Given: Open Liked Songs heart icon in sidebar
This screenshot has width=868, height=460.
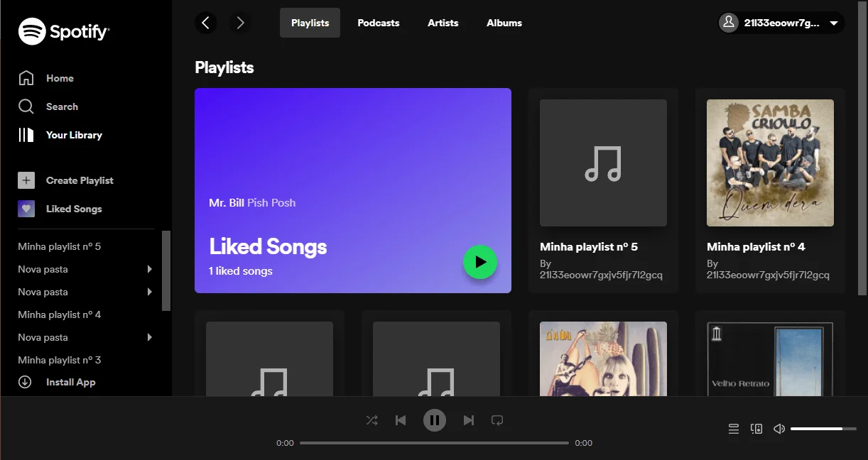Looking at the screenshot, I should point(26,209).
